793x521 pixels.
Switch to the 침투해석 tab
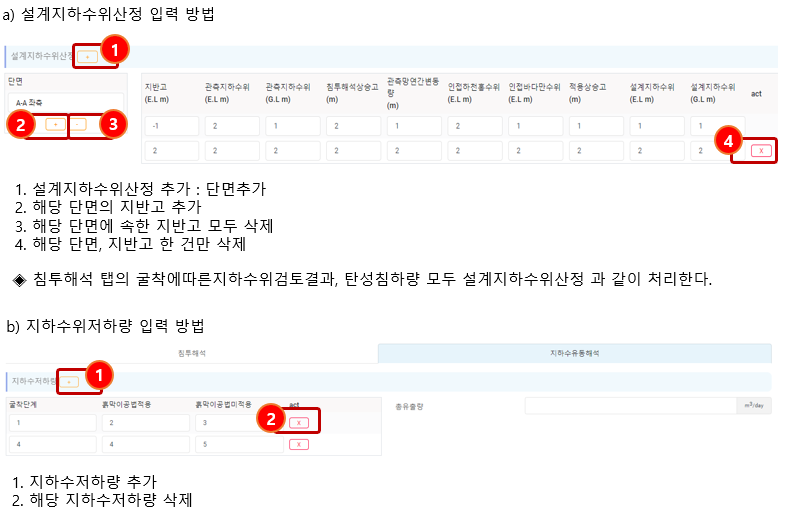(192, 353)
